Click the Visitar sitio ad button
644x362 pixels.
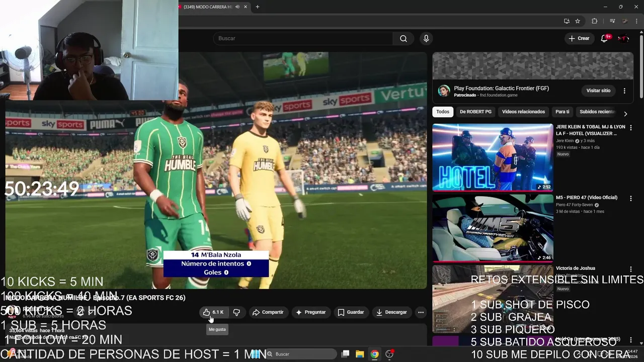tap(598, 90)
